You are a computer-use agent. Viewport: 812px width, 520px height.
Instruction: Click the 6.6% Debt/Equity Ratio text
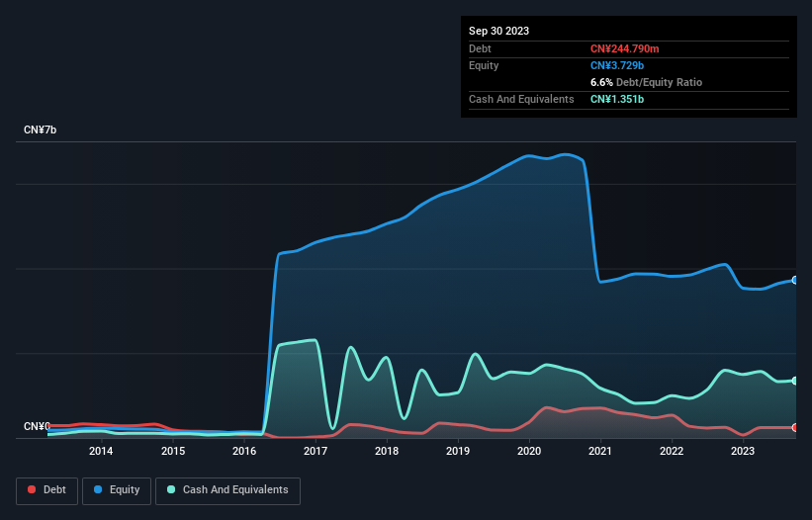[x=646, y=82]
